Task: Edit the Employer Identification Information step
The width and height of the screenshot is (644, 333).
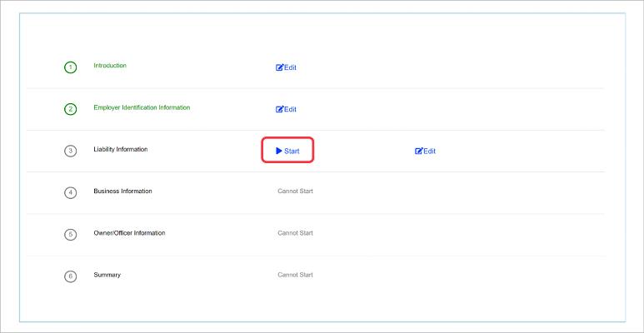Action: [x=287, y=109]
